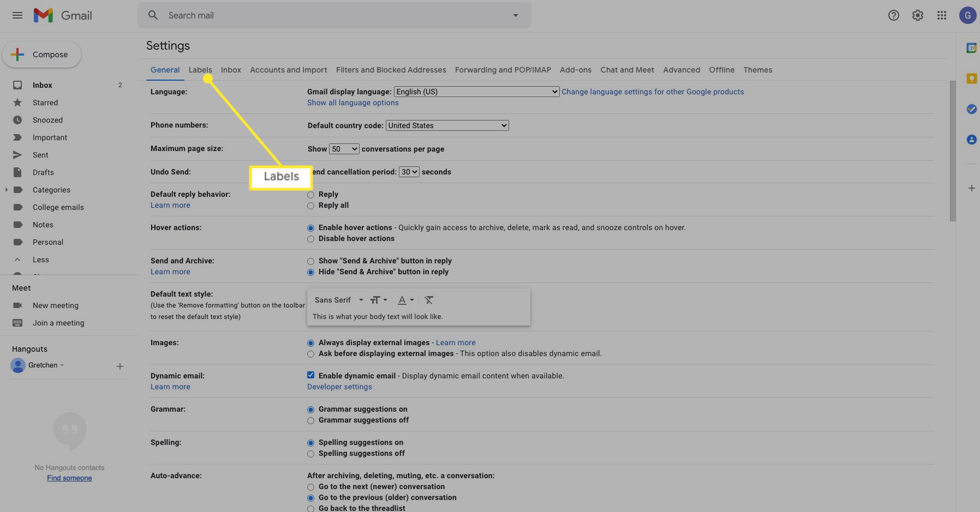Open search options dropdown arrow
The width and height of the screenshot is (980, 512).
coord(516,15)
